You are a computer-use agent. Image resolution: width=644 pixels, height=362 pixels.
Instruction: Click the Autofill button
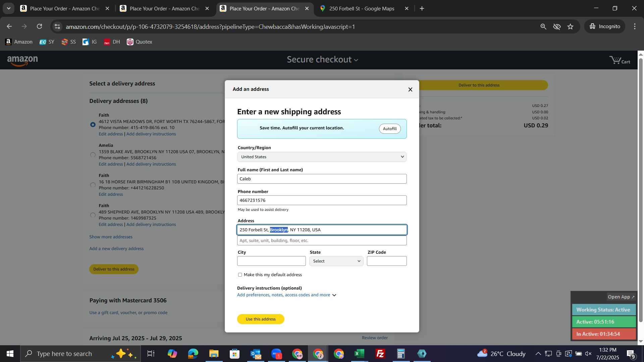390,129
